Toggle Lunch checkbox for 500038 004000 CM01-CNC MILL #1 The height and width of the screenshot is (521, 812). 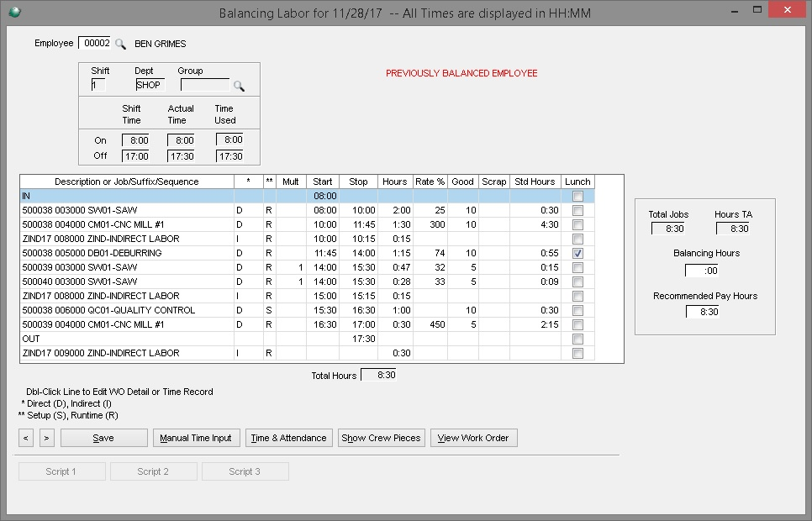578,224
